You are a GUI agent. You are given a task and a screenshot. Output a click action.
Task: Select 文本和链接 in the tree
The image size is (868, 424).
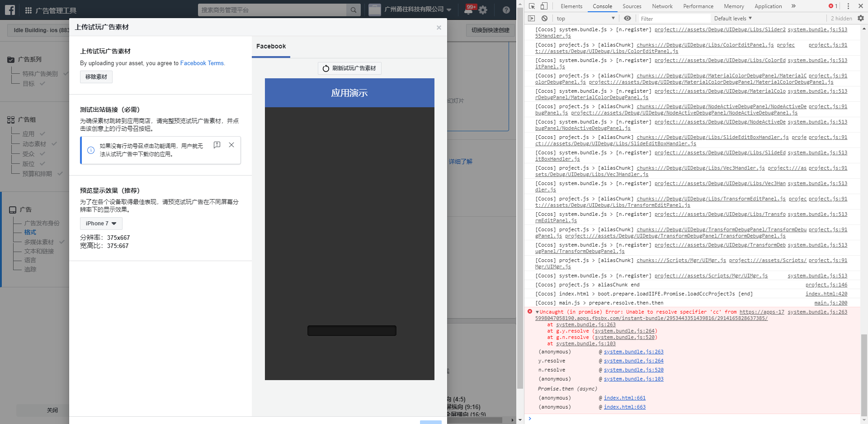pyautogui.click(x=39, y=252)
